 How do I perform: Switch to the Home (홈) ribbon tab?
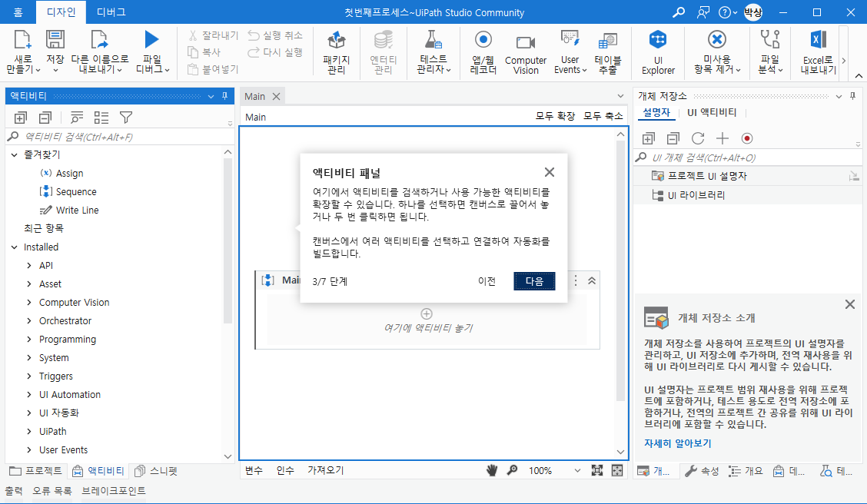(18, 12)
